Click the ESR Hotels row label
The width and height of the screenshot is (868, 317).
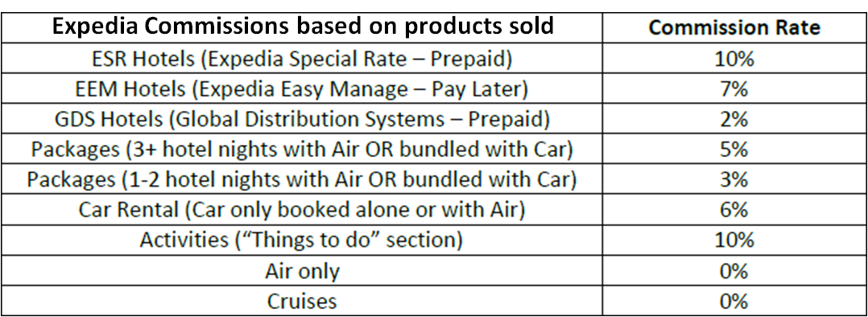pyautogui.click(x=302, y=59)
